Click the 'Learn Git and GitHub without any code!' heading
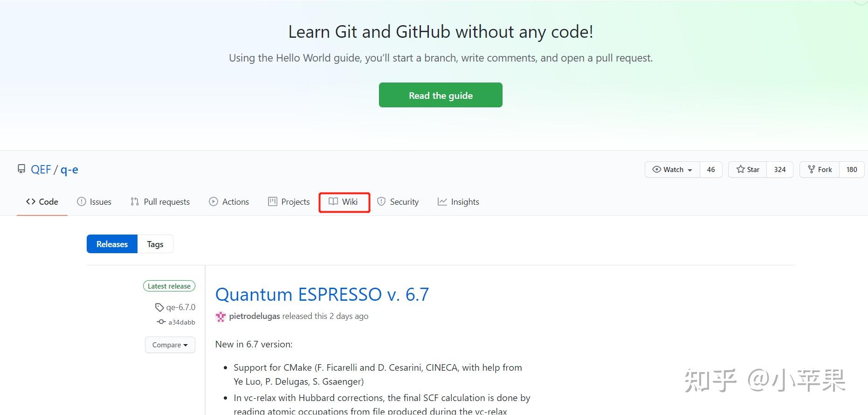This screenshot has height=415, width=868. click(441, 32)
